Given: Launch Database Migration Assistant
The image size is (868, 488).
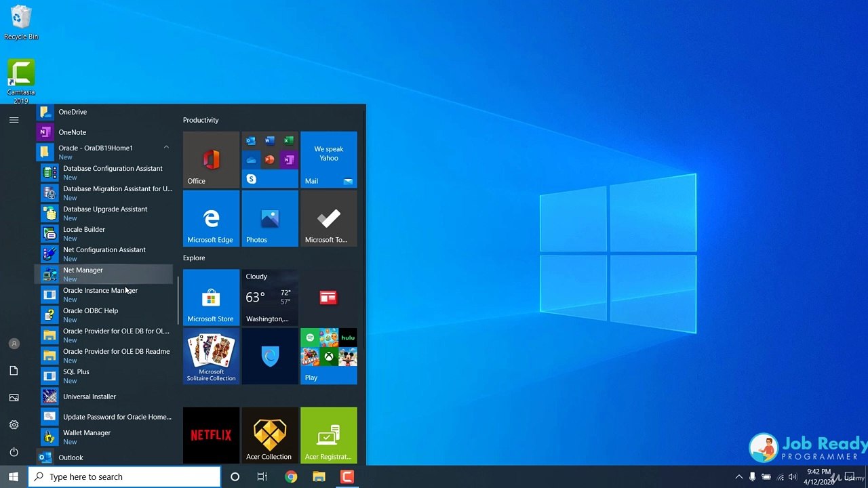Looking at the screenshot, I should point(104,193).
